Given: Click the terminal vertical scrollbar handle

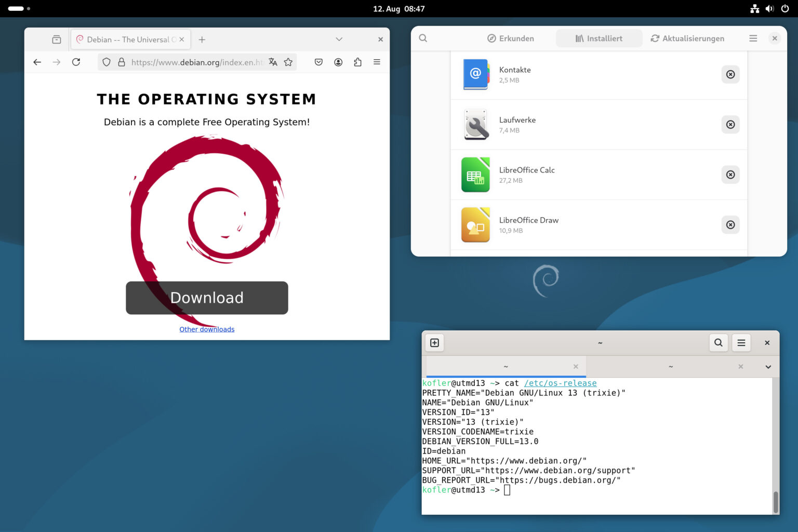Looking at the screenshot, I should [776, 502].
